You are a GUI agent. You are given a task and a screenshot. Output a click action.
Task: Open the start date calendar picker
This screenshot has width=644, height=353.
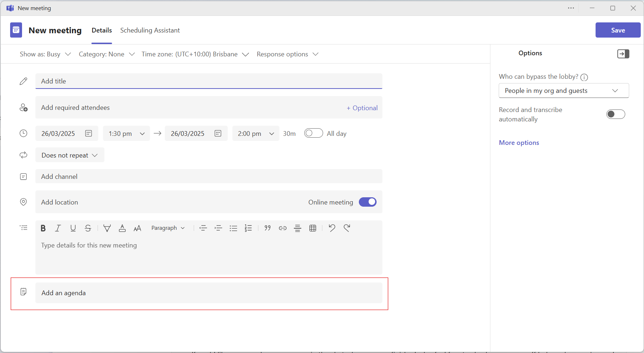point(88,133)
